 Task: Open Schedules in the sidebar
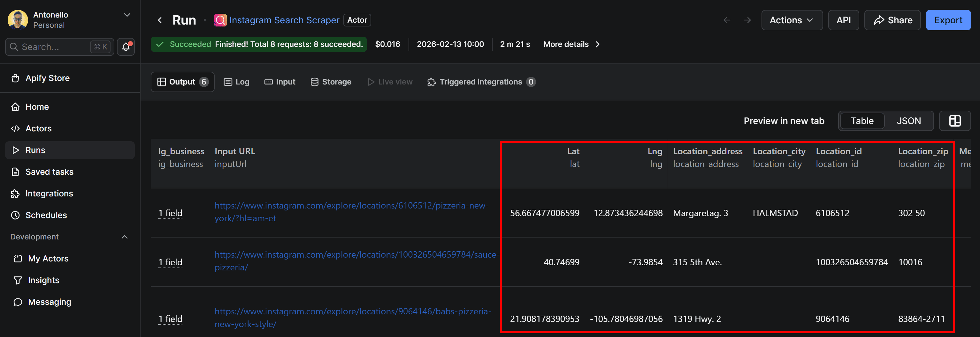[46, 215]
